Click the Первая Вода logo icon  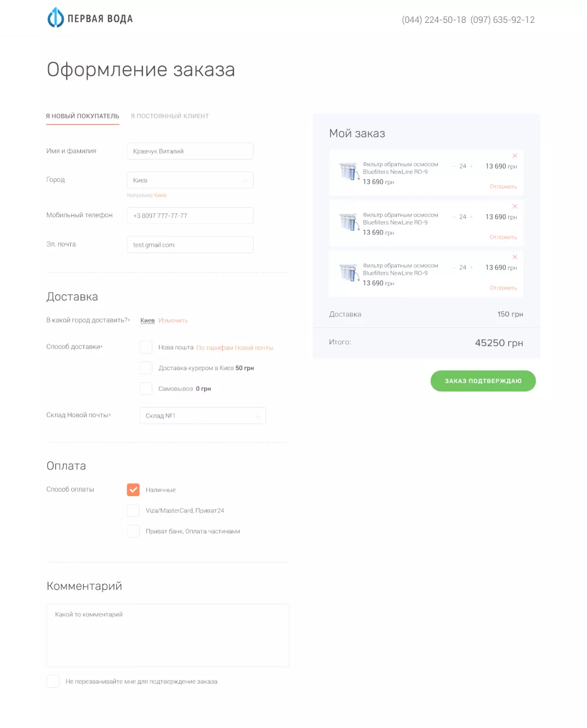tap(55, 18)
